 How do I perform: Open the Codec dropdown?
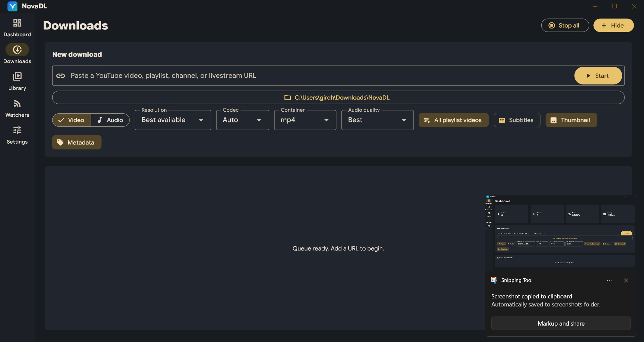click(x=243, y=120)
